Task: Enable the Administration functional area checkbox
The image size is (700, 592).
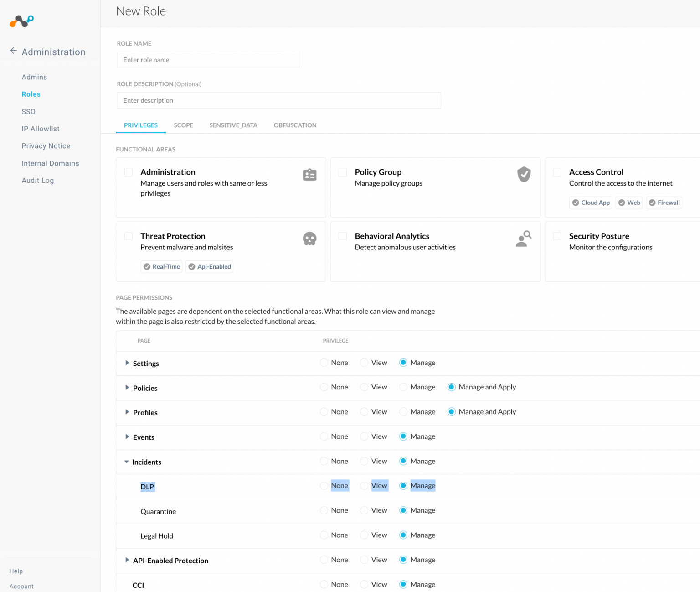Action: pyautogui.click(x=128, y=172)
